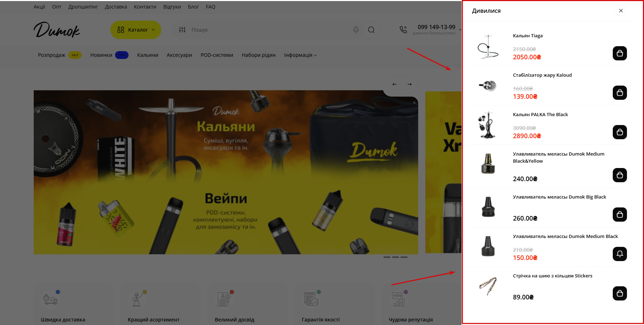644x325 pixels.
Task: Click notify bell for Dumok Medium Black
Action: 620,254
